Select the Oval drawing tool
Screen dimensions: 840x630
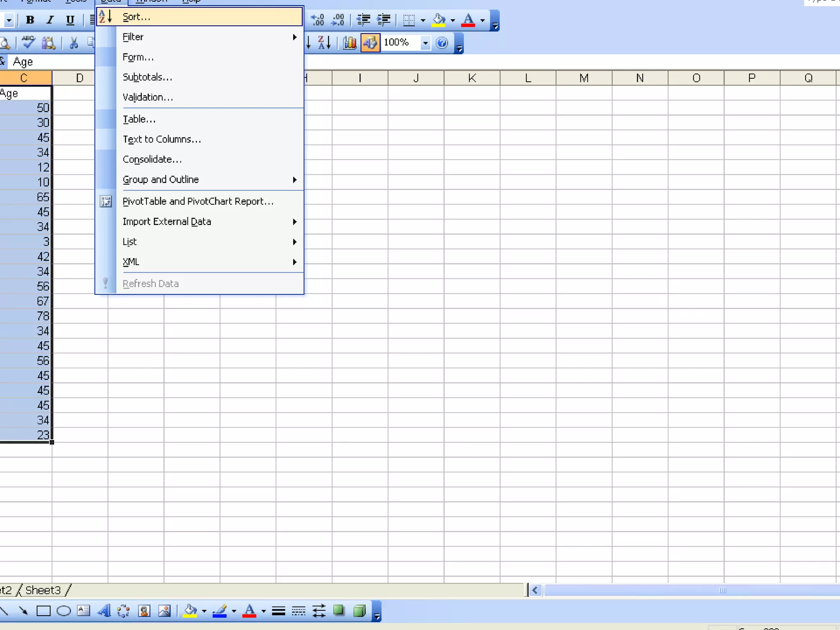(64, 611)
